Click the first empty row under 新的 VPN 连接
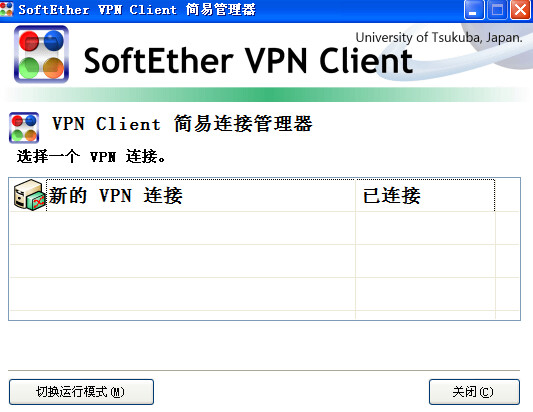Image resolution: width=533 pixels, height=412 pixels. coord(183,228)
